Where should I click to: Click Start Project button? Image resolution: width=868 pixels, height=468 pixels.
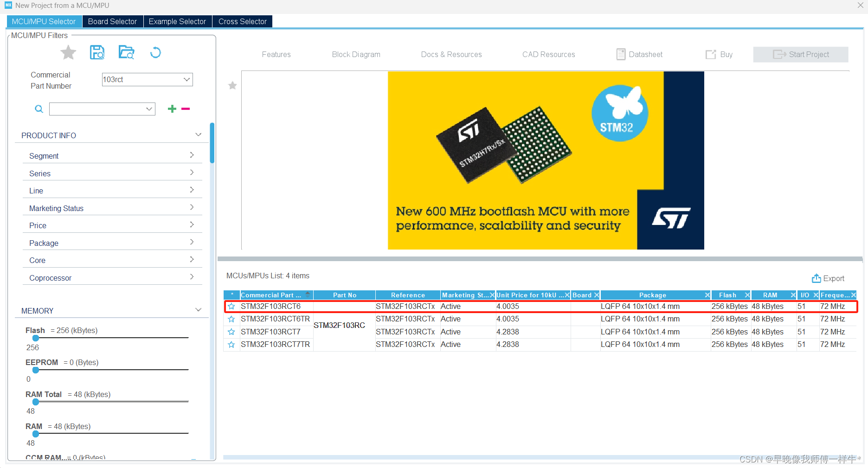pyautogui.click(x=801, y=54)
